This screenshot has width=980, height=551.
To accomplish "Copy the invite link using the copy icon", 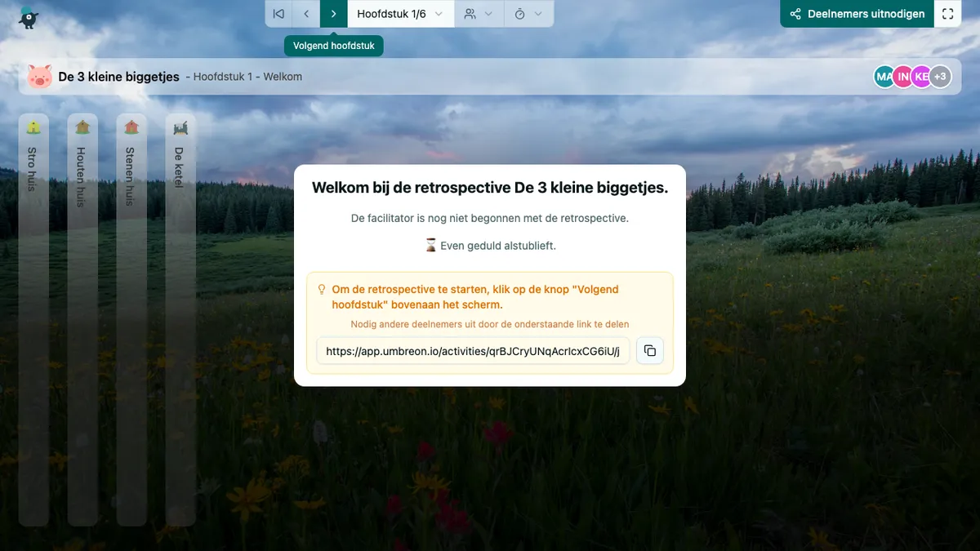I will pyautogui.click(x=649, y=350).
